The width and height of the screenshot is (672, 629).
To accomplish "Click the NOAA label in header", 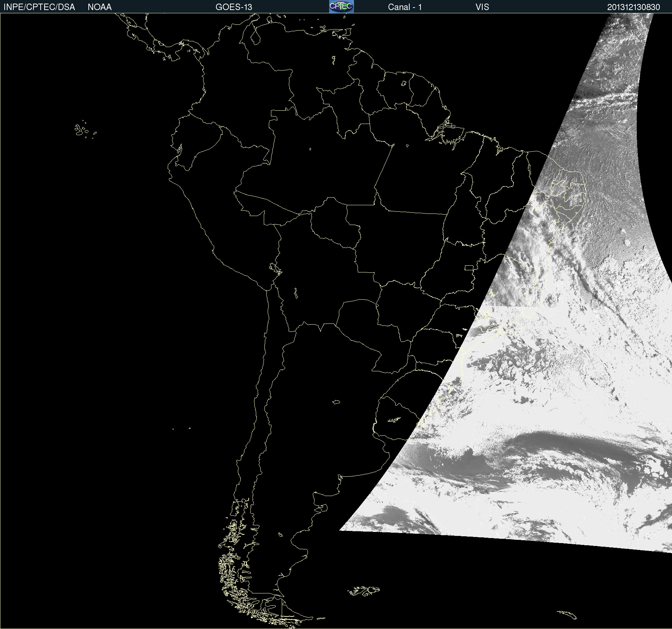I will pos(100,7).
